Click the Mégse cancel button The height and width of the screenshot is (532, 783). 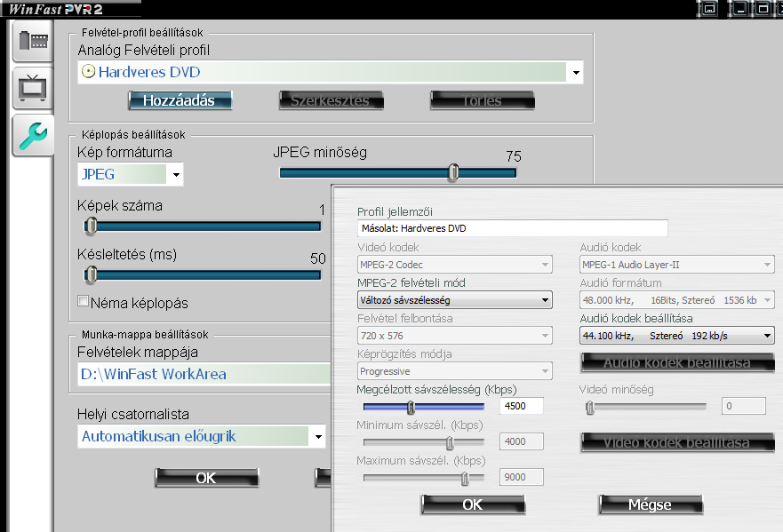(651, 504)
